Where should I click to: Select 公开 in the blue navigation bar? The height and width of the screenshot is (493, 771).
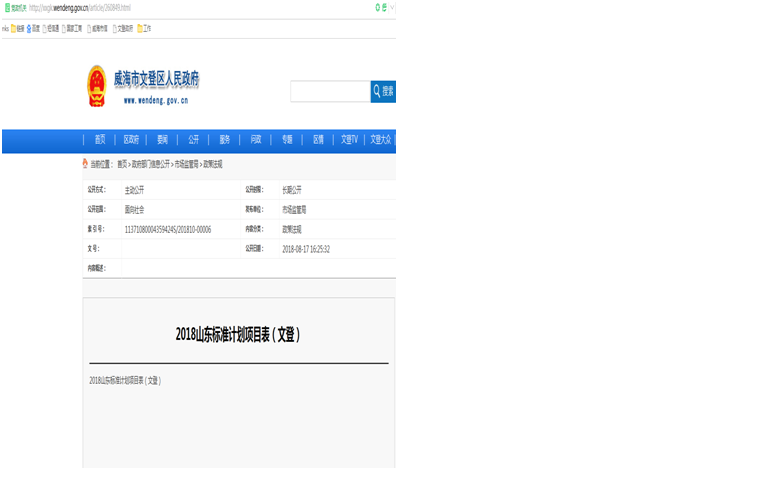[193, 140]
